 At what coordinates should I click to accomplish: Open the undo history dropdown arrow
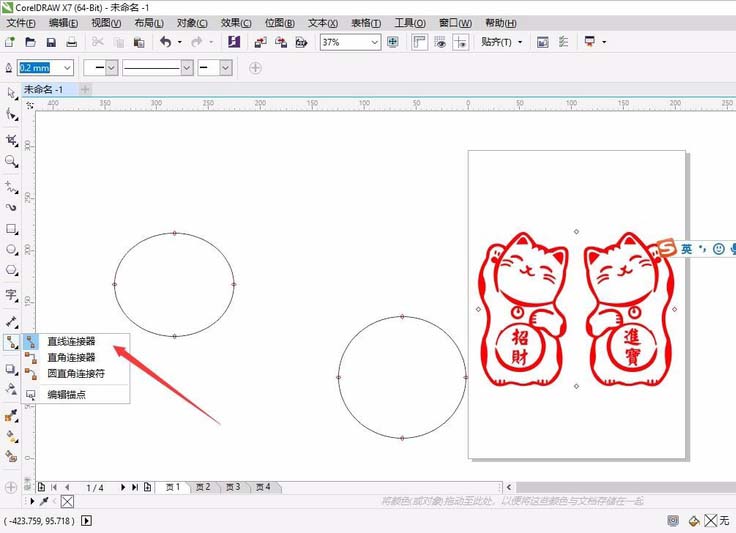(x=179, y=42)
